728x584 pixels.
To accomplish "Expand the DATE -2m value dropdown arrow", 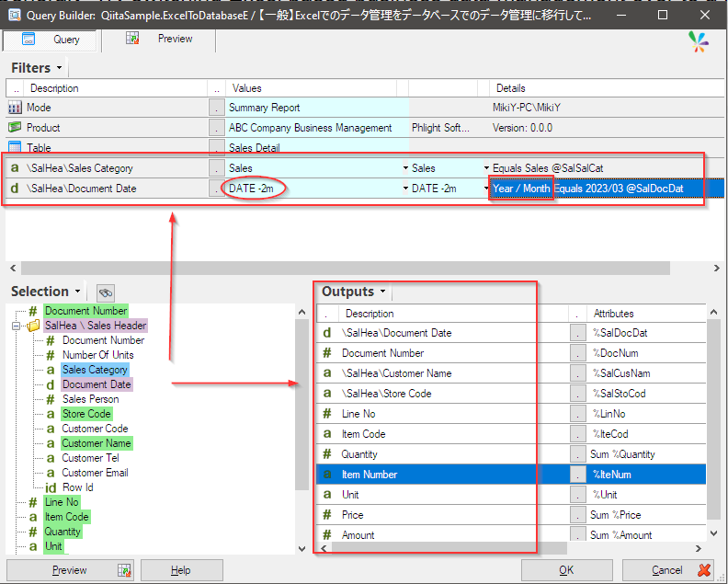I will click(405, 189).
